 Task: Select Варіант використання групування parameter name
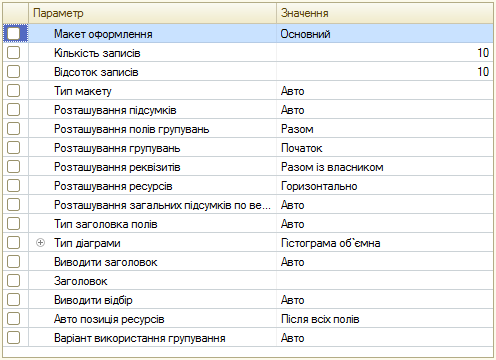[x=140, y=338]
